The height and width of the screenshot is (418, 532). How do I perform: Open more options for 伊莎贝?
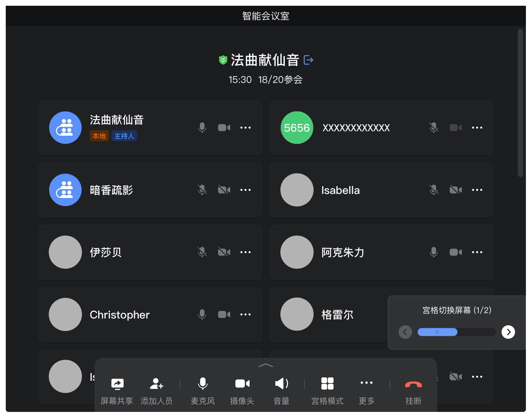click(246, 252)
